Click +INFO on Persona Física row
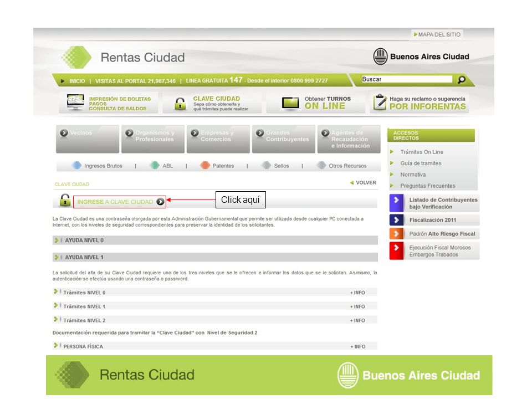The image size is (532, 399). pos(358,346)
